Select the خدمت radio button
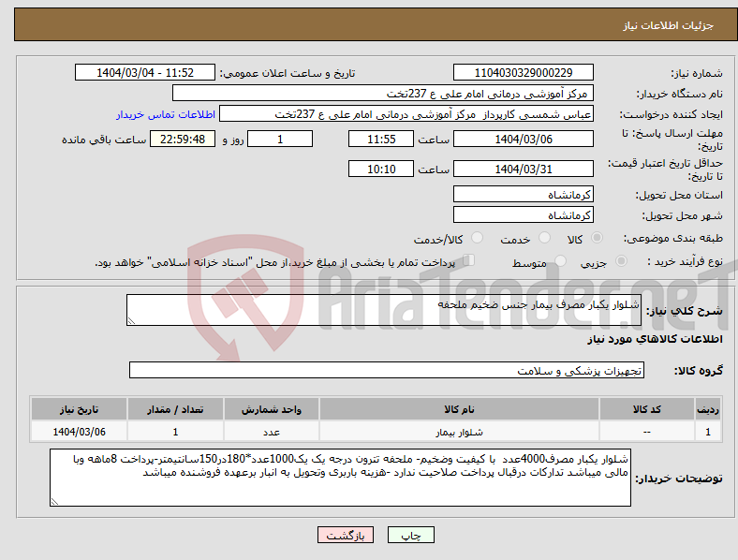The height and width of the screenshot is (560, 738). pyautogui.click(x=544, y=238)
